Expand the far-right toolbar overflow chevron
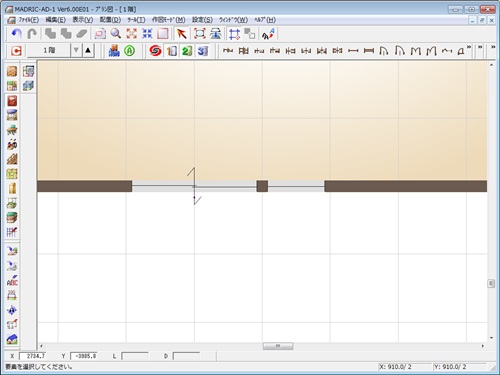The image size is (500, 375). 493,47
